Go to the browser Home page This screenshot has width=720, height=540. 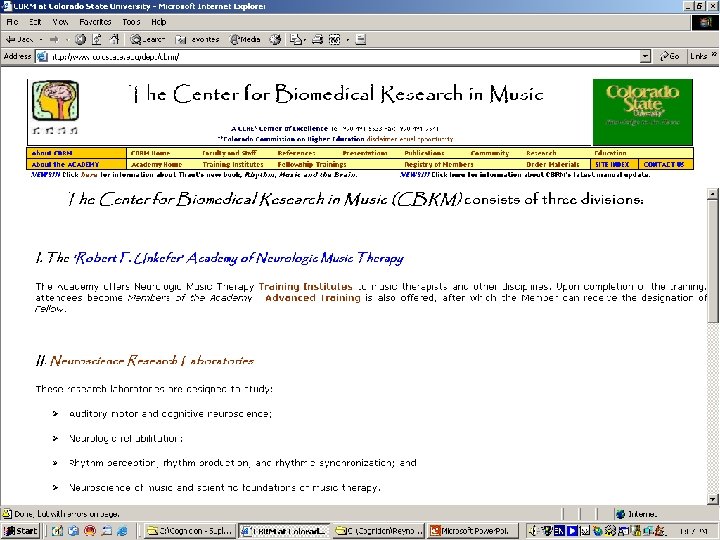pos(114,39)
